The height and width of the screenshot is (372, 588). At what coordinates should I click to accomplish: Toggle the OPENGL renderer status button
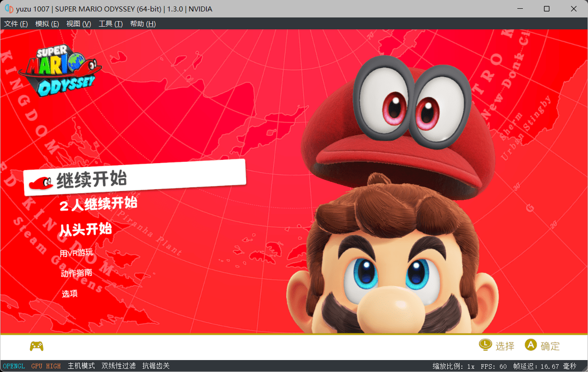pyautogui.click(x=14, y=366)
